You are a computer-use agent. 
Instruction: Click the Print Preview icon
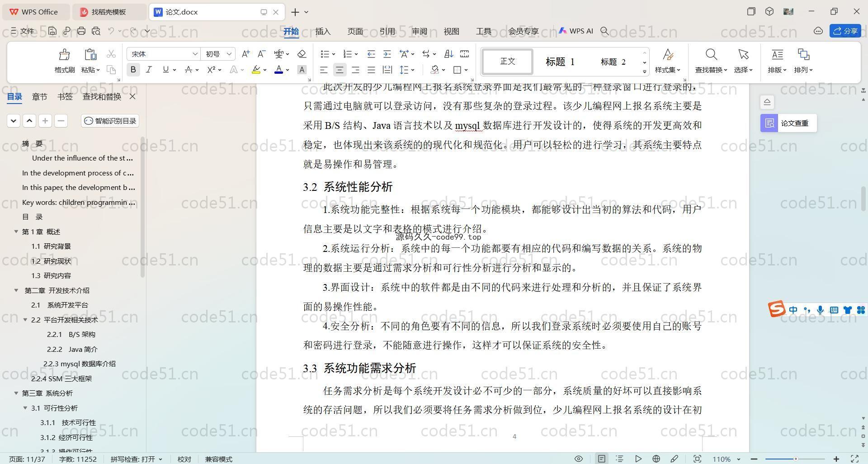pos(96,31)
